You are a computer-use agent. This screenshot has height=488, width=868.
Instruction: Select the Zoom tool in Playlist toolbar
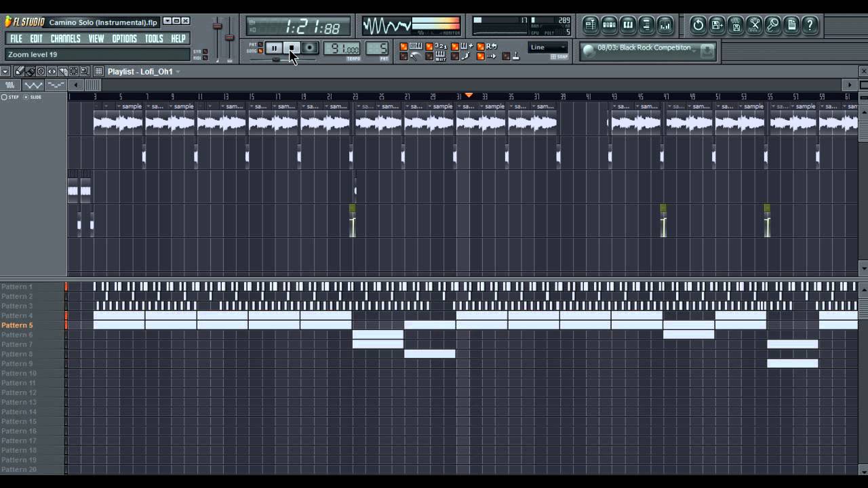point(84,71)
